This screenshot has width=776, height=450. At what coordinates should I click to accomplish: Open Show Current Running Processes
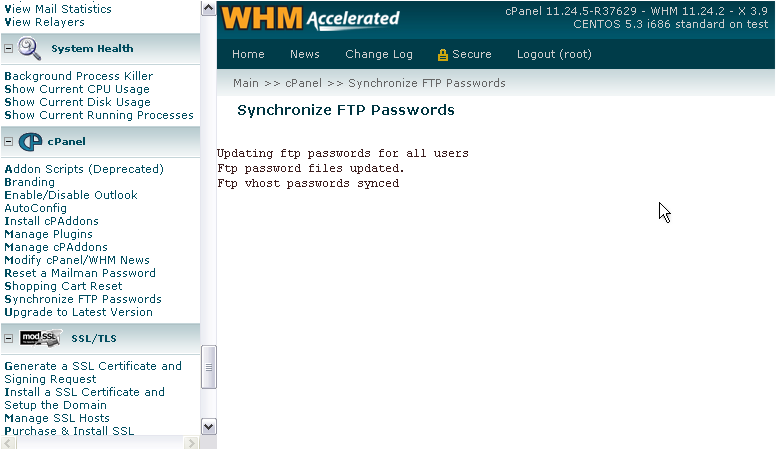coord(99,115)
